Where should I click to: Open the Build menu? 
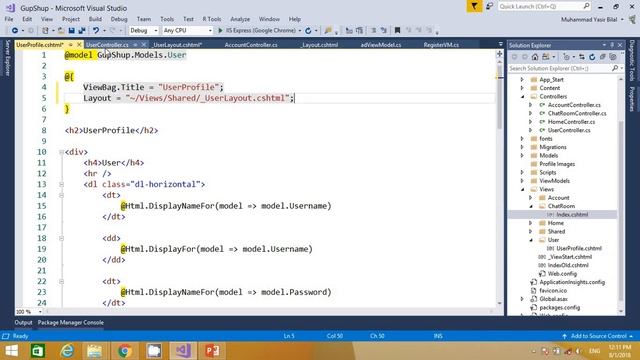tap(95, 19)
